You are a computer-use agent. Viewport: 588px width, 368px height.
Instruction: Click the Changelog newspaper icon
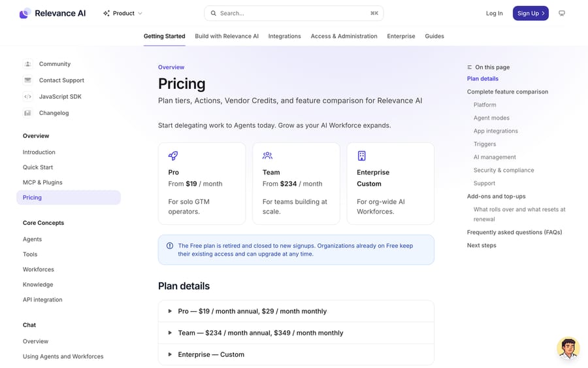pos(27,113)
